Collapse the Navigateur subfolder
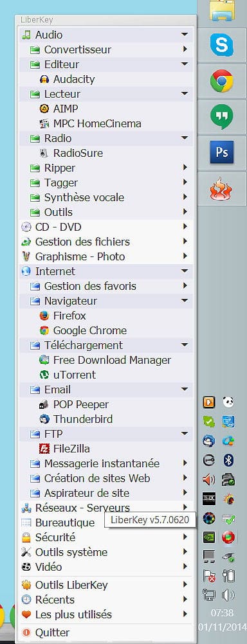The height and width of the screenshot is (644, 247). [x=105, y=301]
